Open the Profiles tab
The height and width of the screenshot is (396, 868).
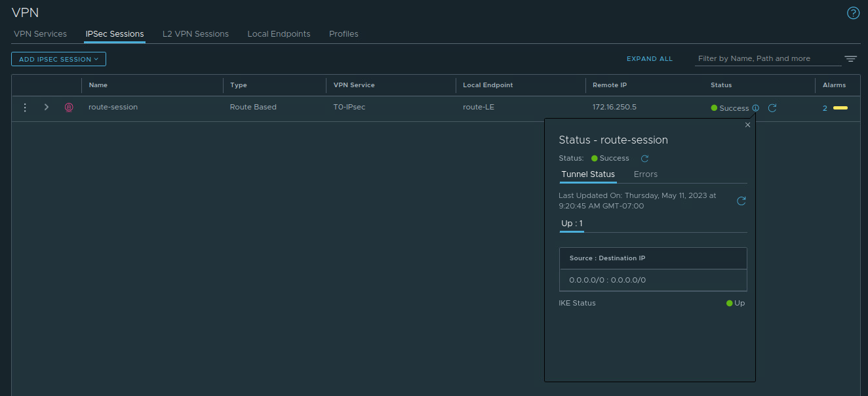click(344, 34)
